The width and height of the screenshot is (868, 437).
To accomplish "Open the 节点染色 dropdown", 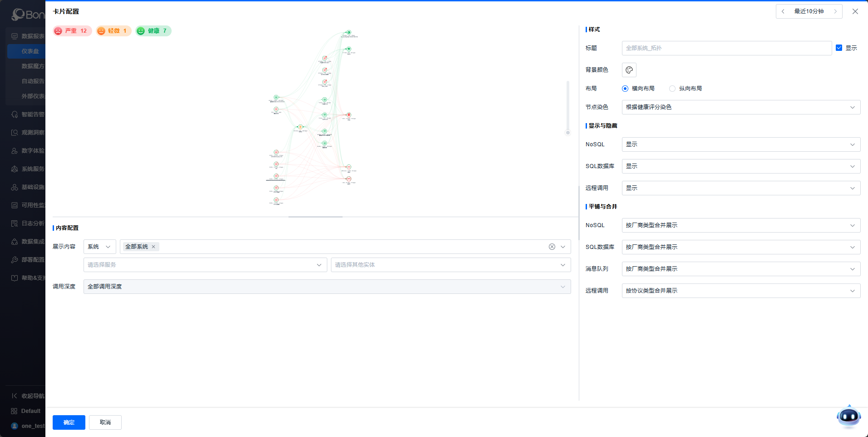I will point(741,107).
